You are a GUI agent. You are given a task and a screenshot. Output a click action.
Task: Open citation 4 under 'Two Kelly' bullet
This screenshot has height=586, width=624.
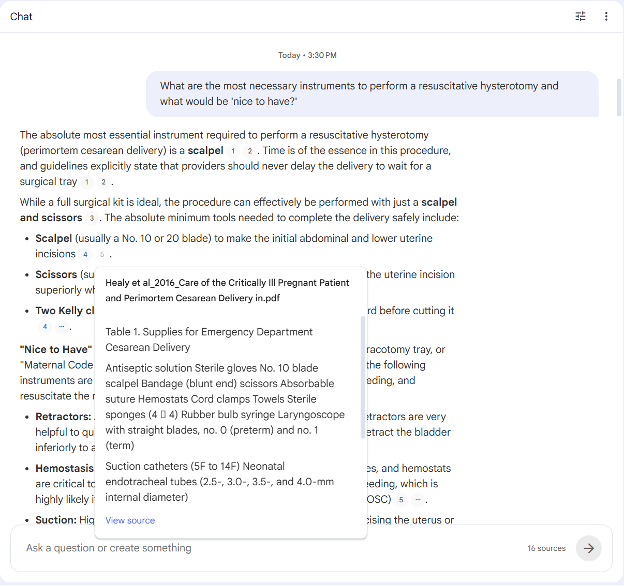click(x=45, y=327)
